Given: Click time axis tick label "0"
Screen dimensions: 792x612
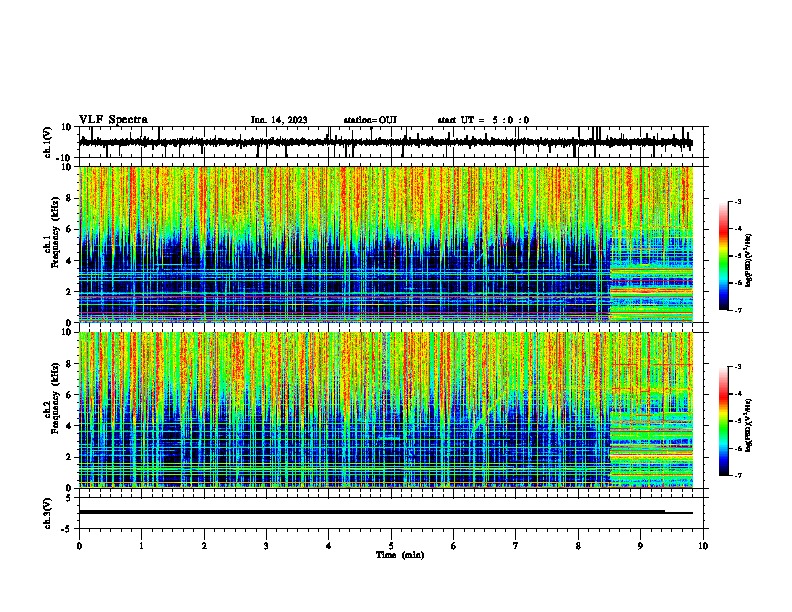Looking at the screenshot, I should tap(79, 546).
